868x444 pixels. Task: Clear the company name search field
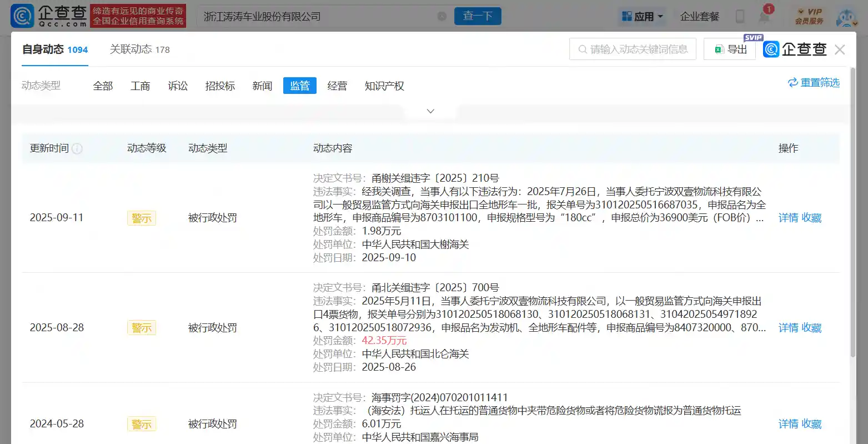pos(443,16)
